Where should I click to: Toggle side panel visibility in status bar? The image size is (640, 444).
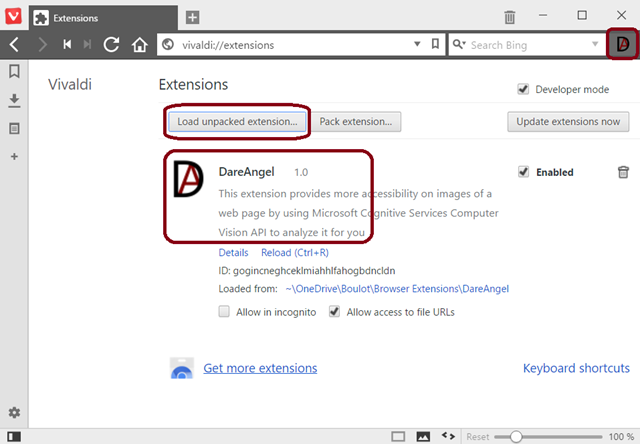tap(14, 437)
